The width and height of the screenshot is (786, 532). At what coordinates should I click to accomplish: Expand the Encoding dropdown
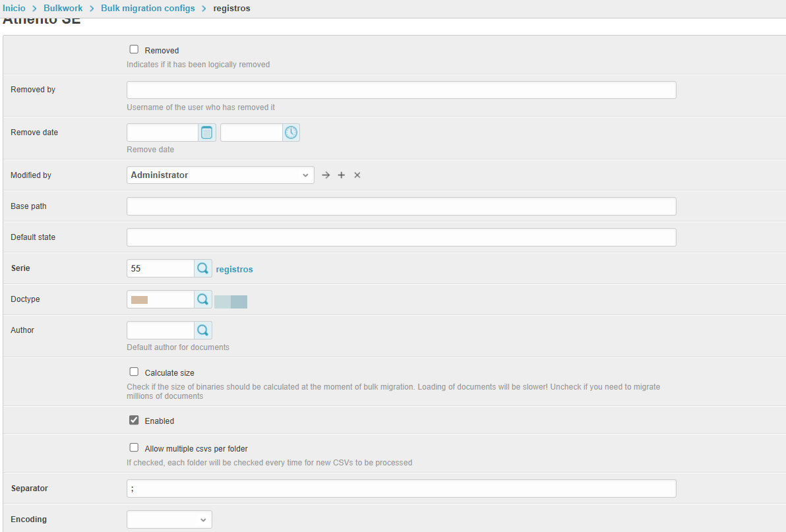coord(169,519)
